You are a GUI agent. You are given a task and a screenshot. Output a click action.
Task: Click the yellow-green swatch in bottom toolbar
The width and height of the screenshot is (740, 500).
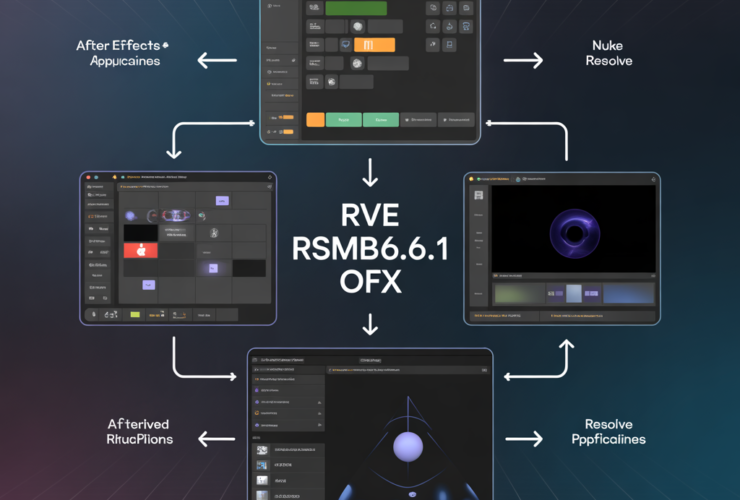(135, 314)
